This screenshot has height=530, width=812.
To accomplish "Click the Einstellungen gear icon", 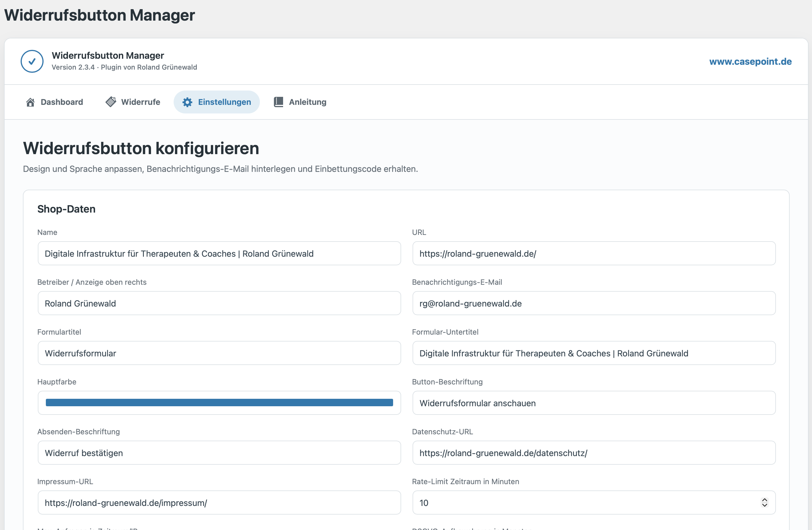I will [x=187, y=102].
